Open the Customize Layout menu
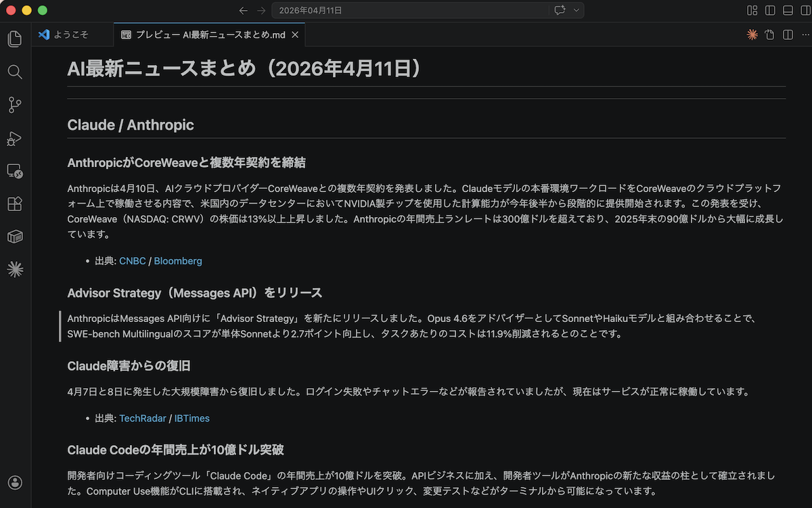The width and height of the screenshot is (812, 508). pos(752,10)
